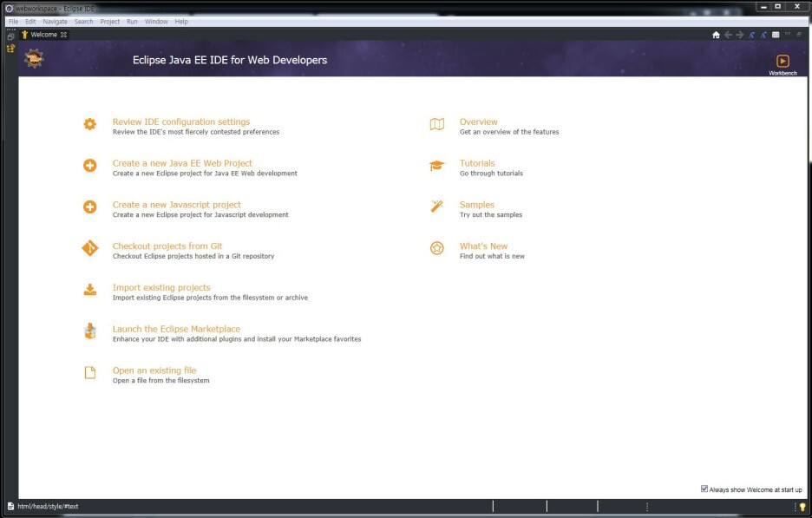Viewport: 812px width, 518px height.
Task: Uncheck Always show Welcome at start up
Action: click(x=704, y=488)
